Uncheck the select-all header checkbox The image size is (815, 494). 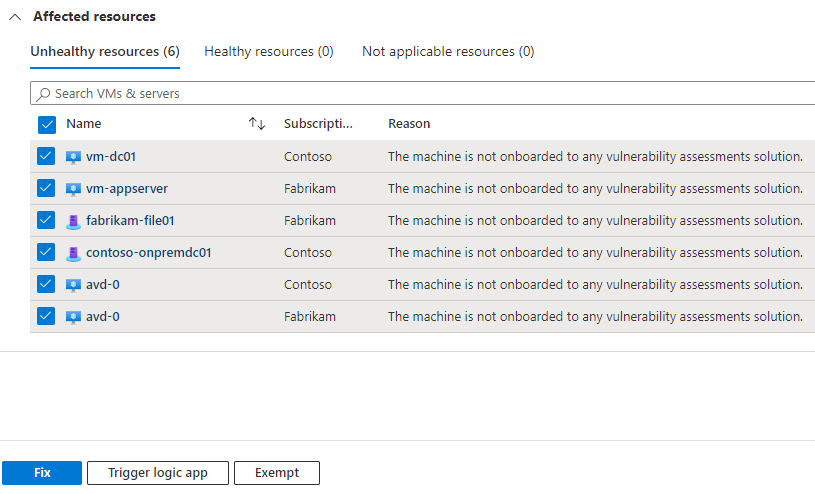pyautogui.click(x=46, y=125)
